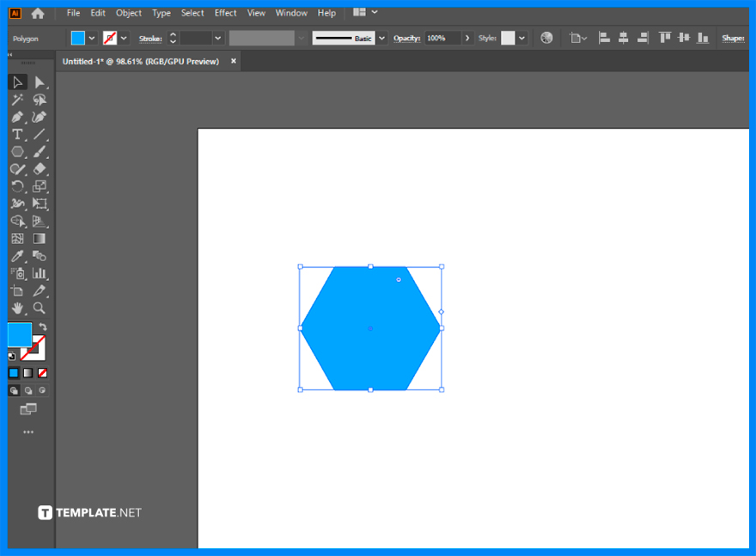
Task: Open the fill color swatch picker
Action: tap(92, 38)
